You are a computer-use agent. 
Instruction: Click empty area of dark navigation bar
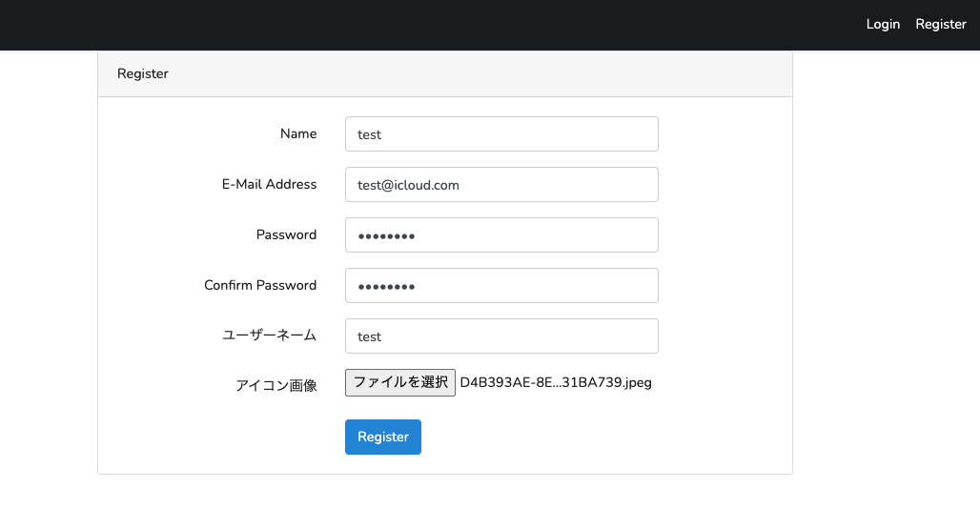(x=429, y=24)
